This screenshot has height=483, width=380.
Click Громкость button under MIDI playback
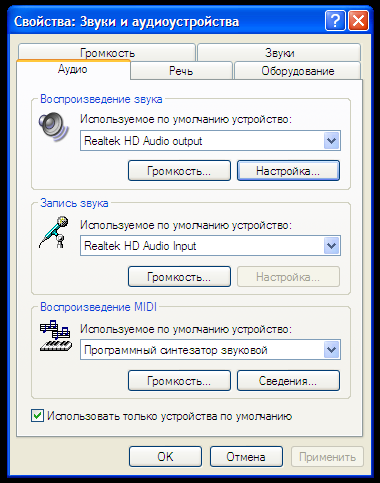(x=179, y=380)
